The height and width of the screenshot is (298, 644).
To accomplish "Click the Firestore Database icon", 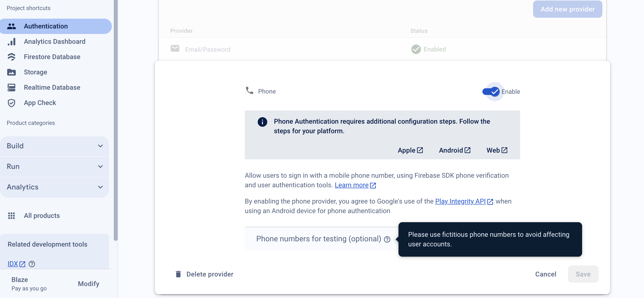I will point(11,57).
